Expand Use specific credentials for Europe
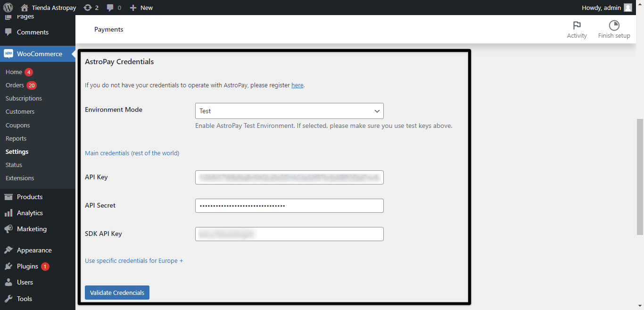 (x=134, y=260)
